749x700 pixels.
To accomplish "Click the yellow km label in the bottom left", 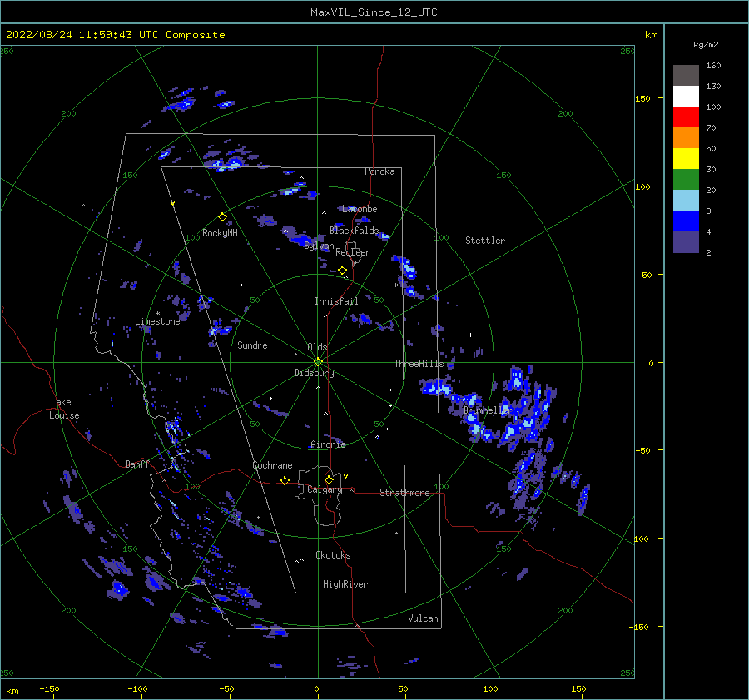I will [x=12, y=691].
